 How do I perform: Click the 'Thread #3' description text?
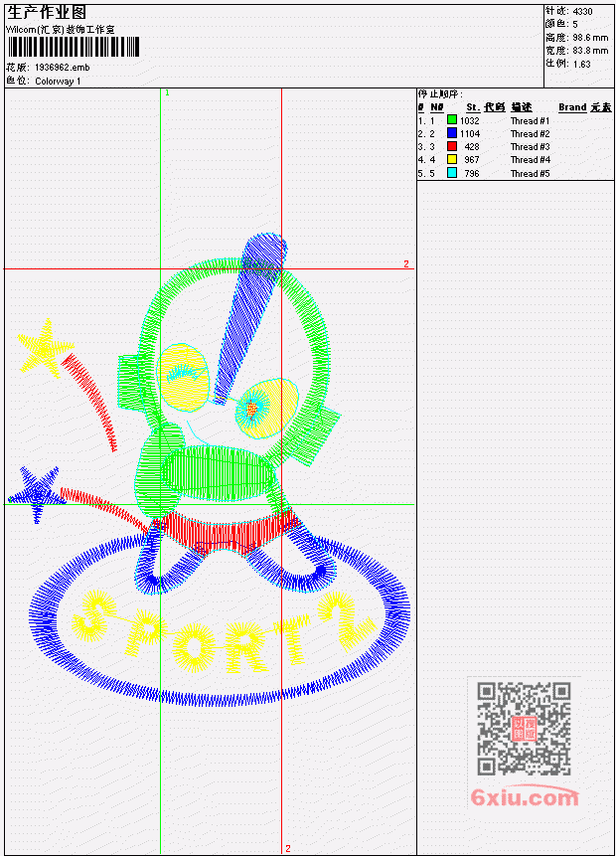[x=530, y=147]
